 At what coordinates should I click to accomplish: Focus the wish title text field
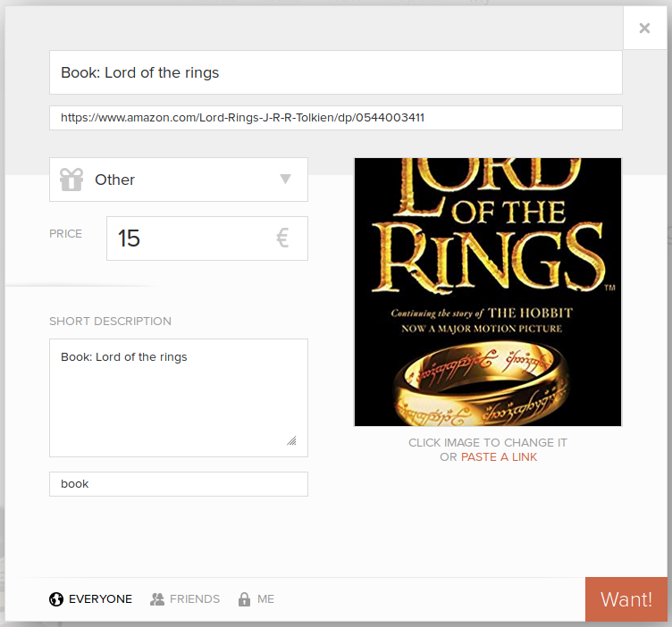[x=335, y=72]
